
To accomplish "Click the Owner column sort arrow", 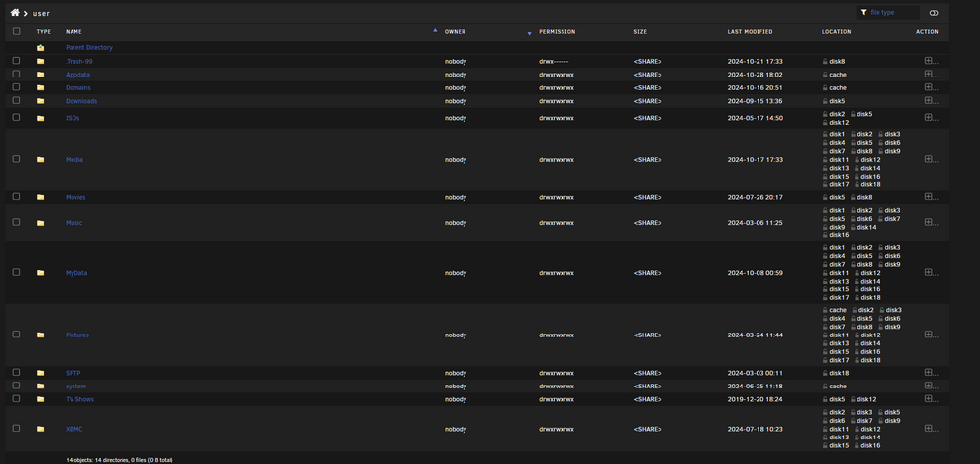I will [x=529, y=33].
